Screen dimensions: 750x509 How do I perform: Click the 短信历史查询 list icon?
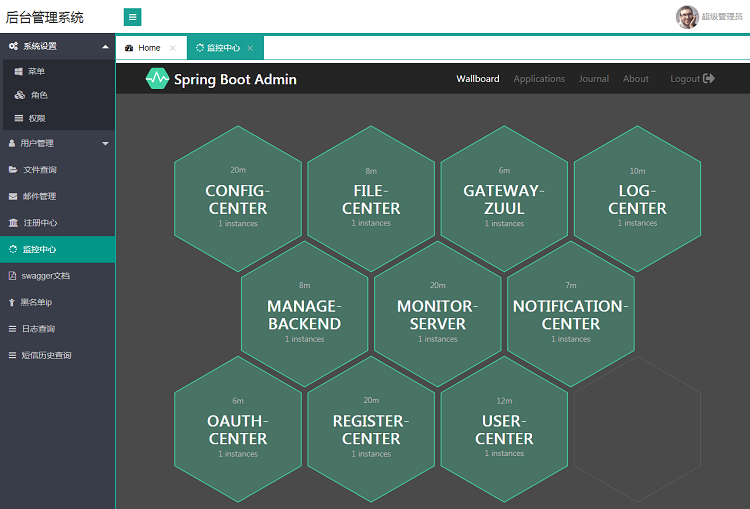12,355
